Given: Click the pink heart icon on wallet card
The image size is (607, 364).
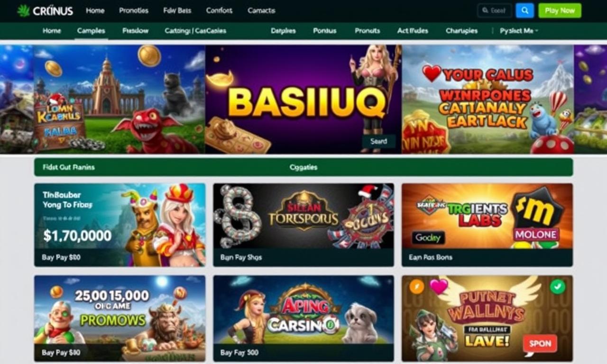Looking at the screenshot, I should [x=439, y=286].
